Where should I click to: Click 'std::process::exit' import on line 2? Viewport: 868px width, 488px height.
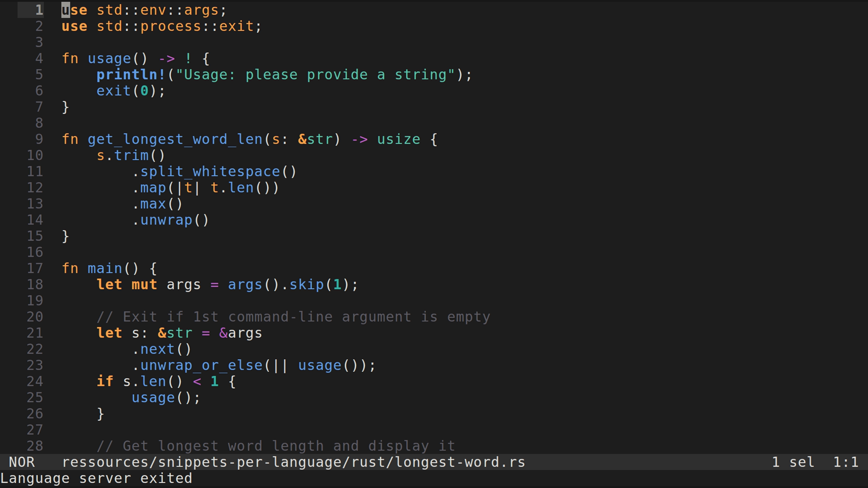175,26
